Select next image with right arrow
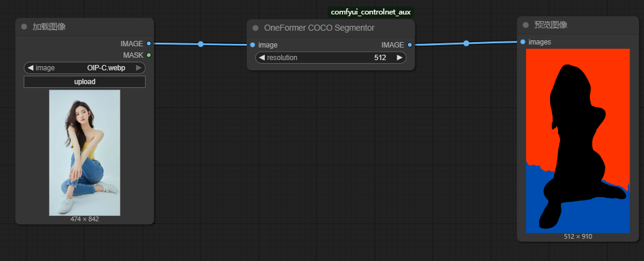 tap(138, 68)
